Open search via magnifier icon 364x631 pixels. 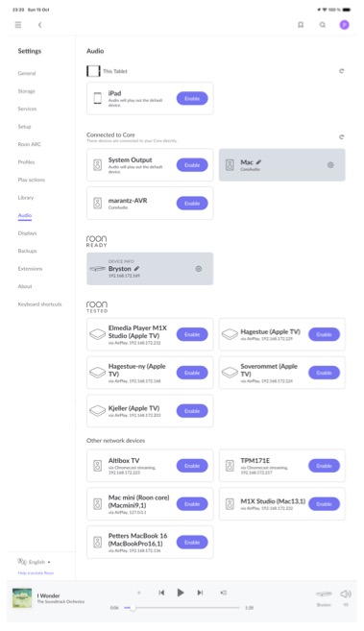(x=323, y=25)
